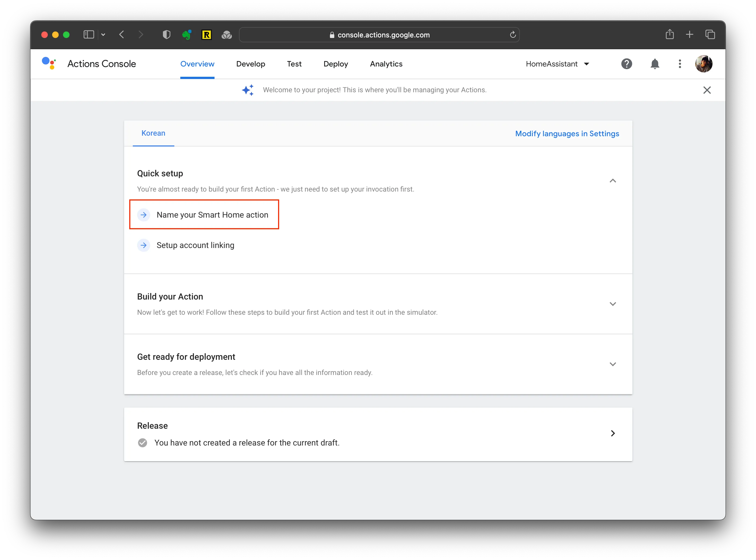Click the green full-screen traffic light
756x560 pixels.
click(66, 34)
